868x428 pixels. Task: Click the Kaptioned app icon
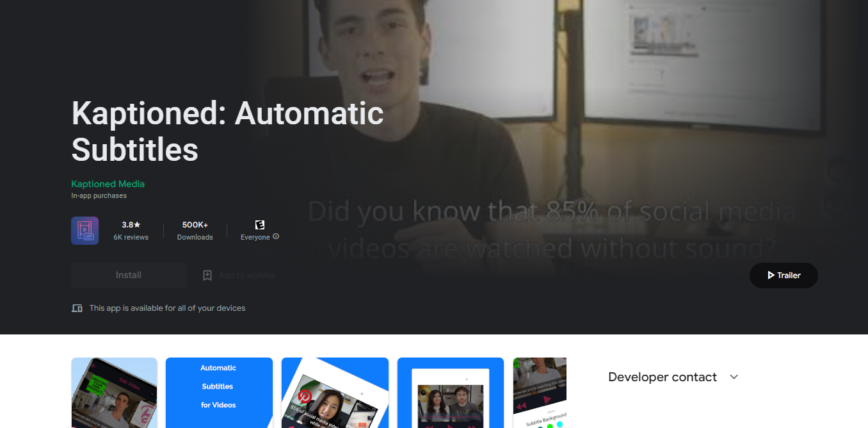point(84,231)
